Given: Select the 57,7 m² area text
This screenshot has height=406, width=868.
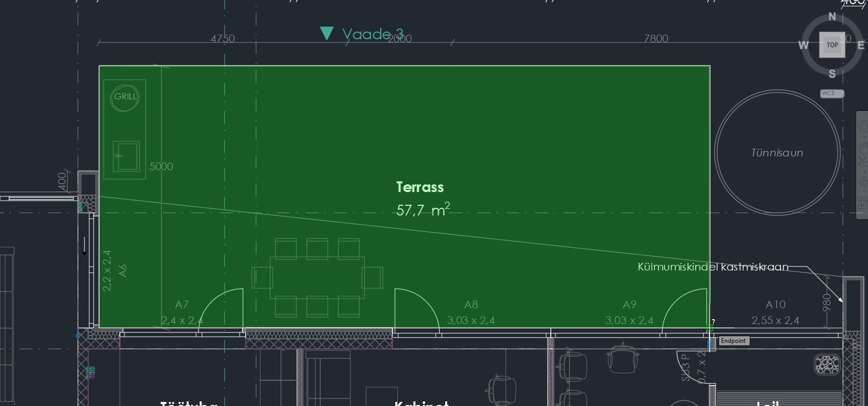Looking at the screenshot, I should (x=423, y=210).
